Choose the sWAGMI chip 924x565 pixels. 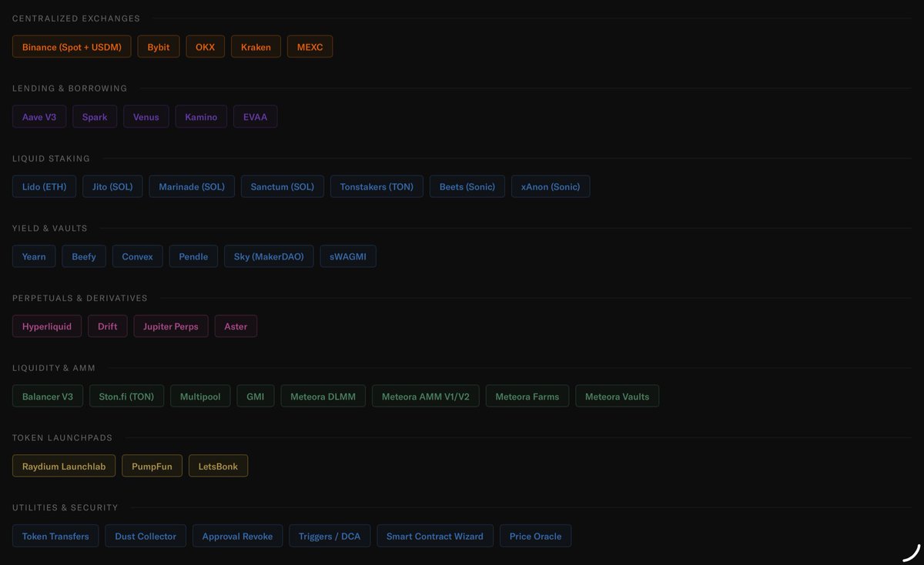tap(348, 256)
